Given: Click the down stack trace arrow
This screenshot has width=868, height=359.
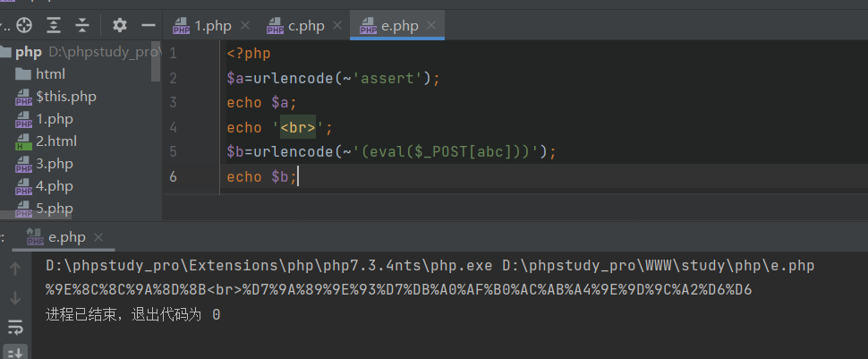Looking at the screenshot, I should tap(15, 298).
